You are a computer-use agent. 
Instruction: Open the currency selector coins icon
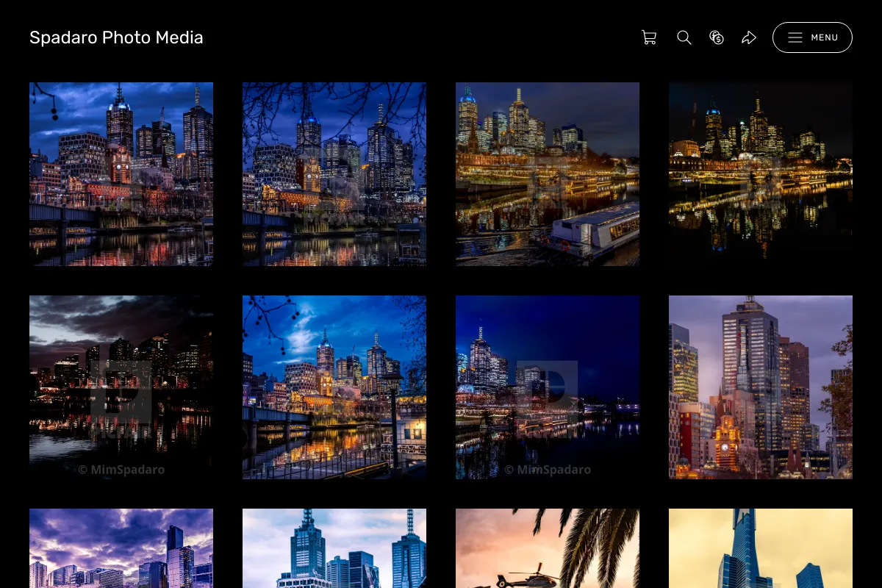(717, 37)
